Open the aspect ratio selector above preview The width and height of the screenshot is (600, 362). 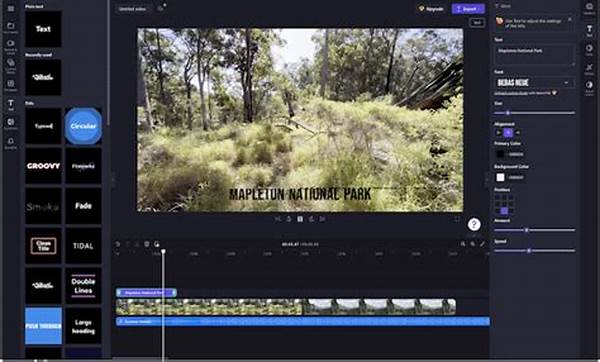click(x=477, y=23)
